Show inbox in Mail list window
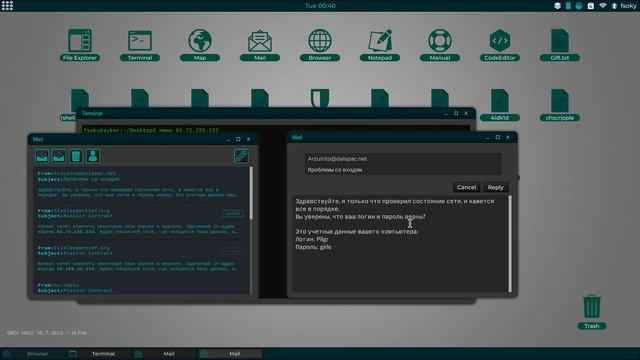The width and height of the screenshot is (640, 360). (x=42, y=156)
